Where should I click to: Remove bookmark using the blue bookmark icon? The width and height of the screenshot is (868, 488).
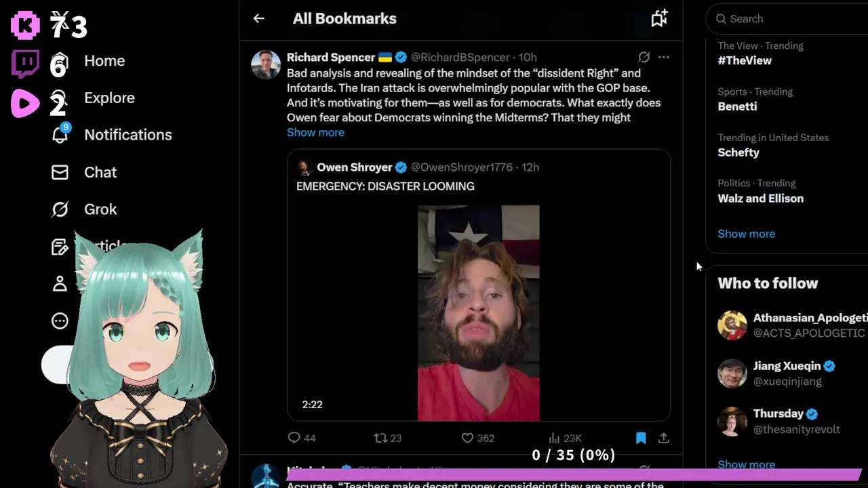pos(641,438)
